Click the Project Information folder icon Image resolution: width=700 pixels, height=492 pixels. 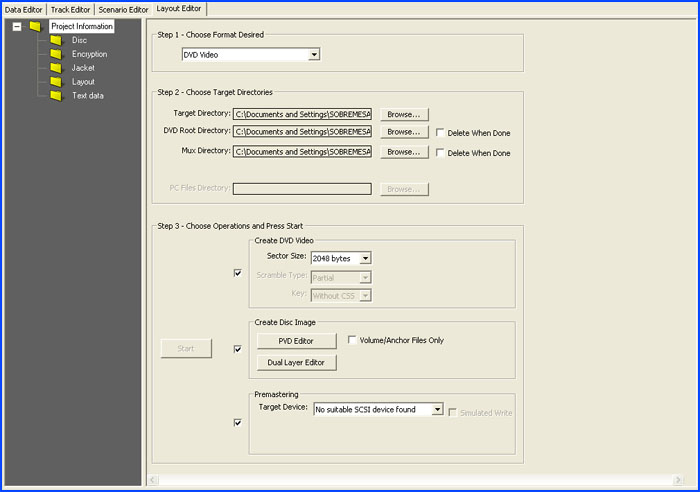point(35,26)
